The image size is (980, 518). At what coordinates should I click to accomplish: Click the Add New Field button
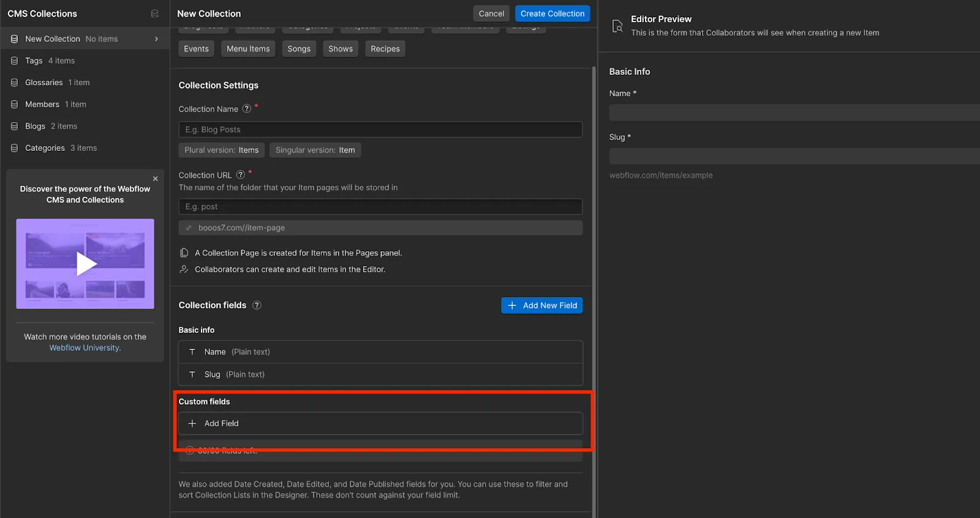click(542, 305)
